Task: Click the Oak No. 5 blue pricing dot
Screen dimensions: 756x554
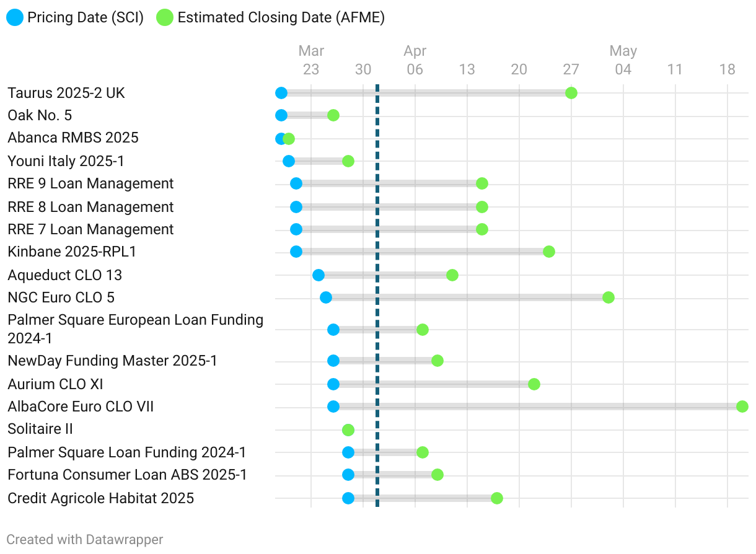Action: pos(281,115)
